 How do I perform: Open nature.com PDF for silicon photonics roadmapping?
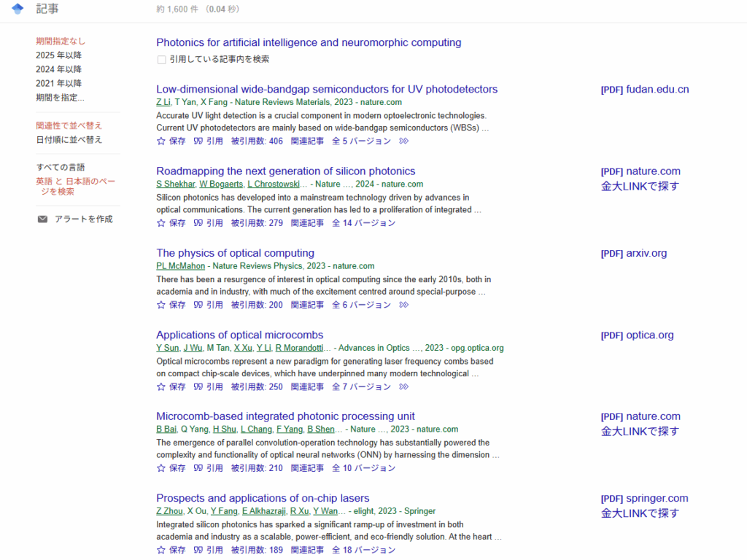coord(640,171)
